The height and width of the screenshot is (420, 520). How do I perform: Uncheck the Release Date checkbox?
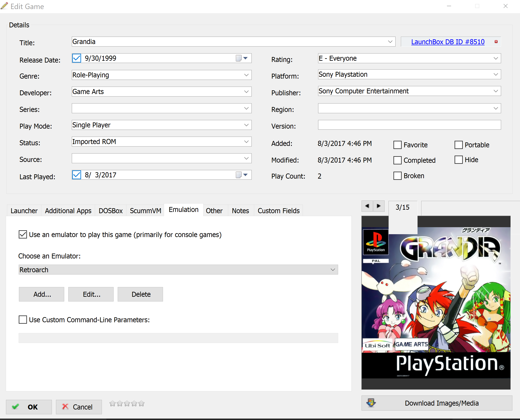click(x=77, y=58)
